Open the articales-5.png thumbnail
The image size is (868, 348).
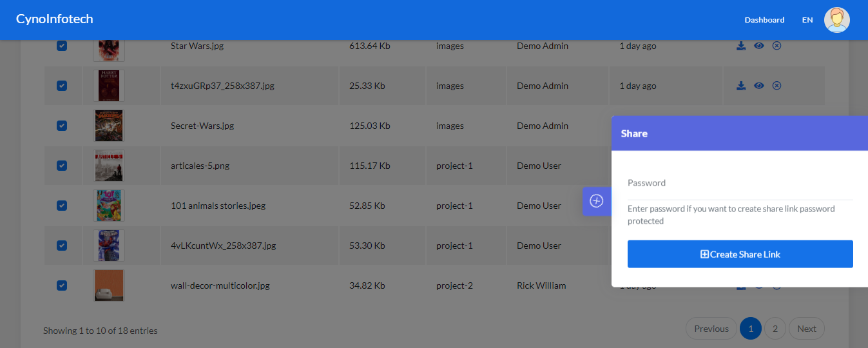[x=109, y=166]
